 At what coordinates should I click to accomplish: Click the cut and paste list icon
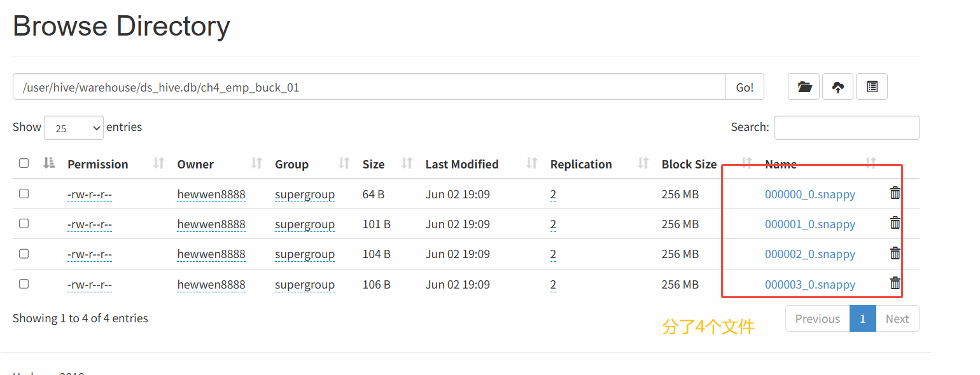coord(872,87)
